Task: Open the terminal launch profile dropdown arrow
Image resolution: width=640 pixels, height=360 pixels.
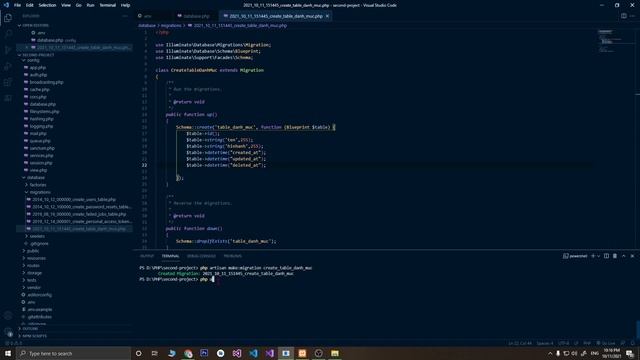Action: click(598, 256)
